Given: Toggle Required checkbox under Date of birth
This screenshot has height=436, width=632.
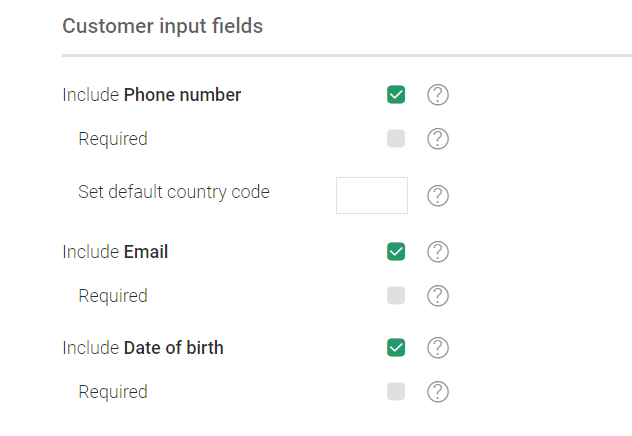Looking at the screenshot, I should point(396,391).
